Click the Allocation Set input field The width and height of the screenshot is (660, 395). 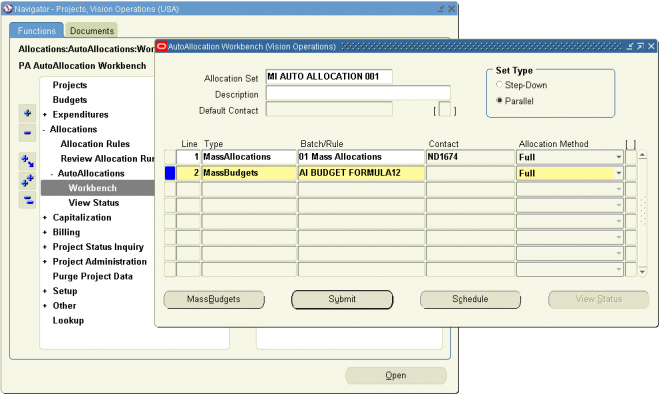pyautogui.click(x=329, y=77)
